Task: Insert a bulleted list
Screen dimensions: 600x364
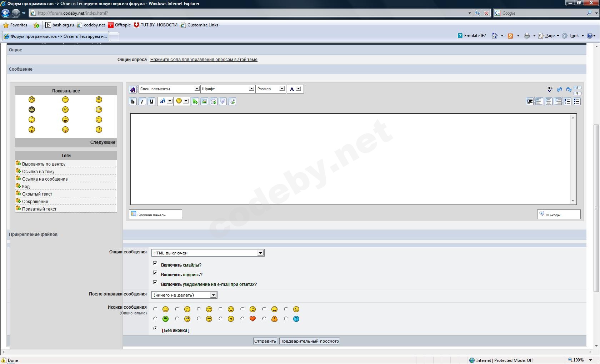Action: (x=577, y=102)
